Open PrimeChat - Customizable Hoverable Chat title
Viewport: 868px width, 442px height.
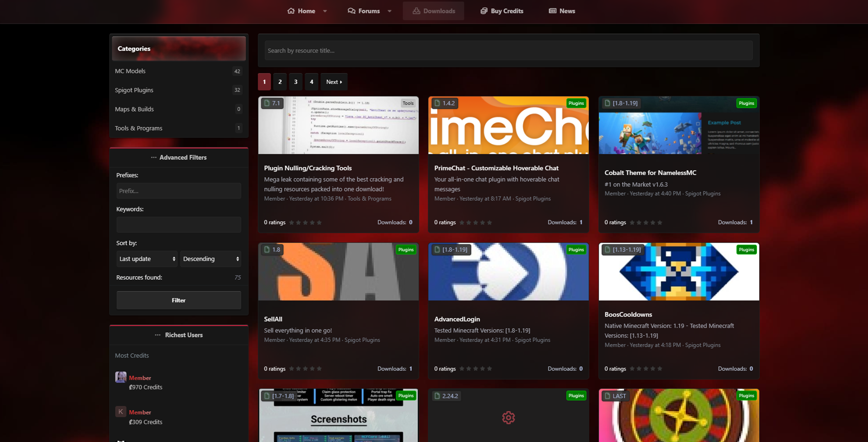(x=496, y=168)
